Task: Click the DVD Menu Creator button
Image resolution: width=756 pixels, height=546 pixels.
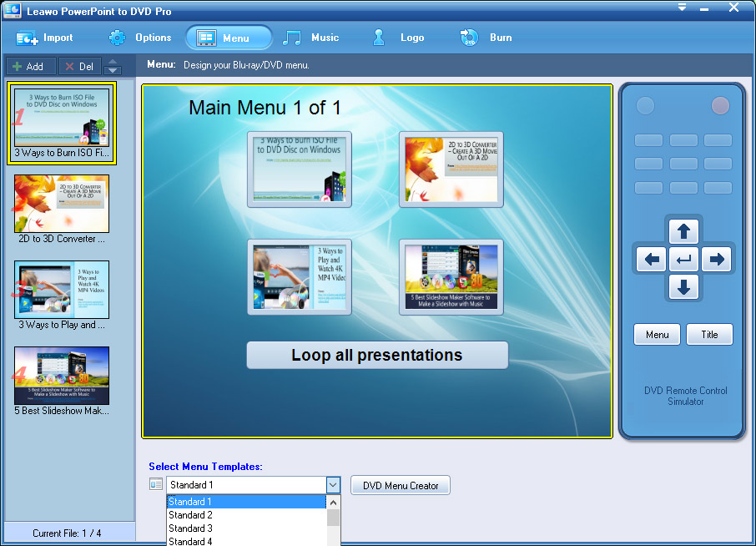Action: pyautogui.click(x=401, y=485)
